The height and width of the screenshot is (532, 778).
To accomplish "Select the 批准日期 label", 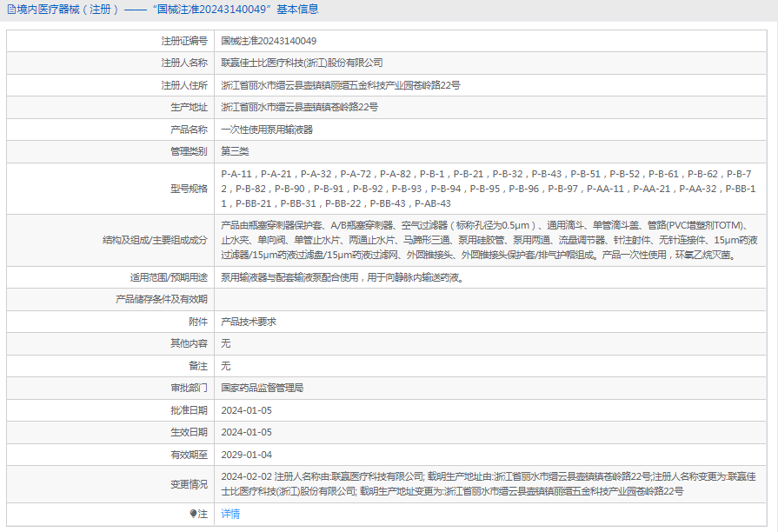I will point(189,410).
